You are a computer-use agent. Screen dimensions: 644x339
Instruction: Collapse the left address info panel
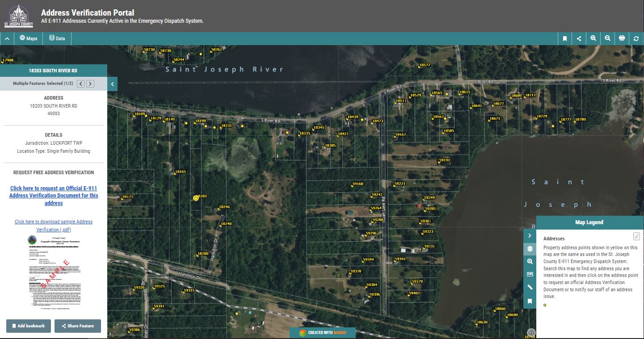[112, 84]
